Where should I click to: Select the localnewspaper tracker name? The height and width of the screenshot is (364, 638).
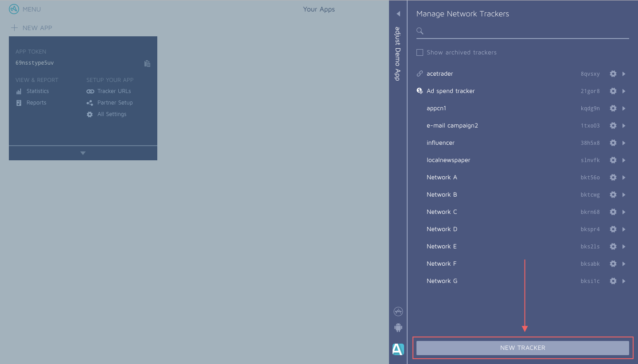[448, 160]
